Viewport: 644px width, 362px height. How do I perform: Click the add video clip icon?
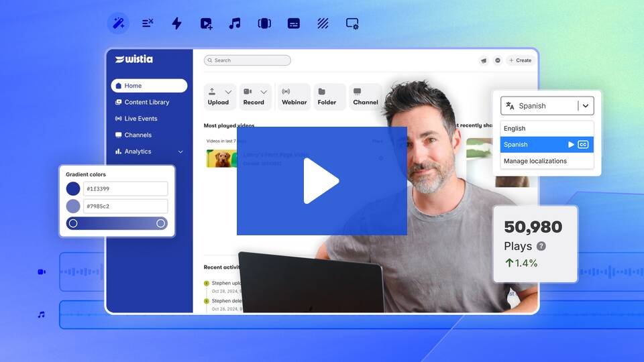click(206, 23)
